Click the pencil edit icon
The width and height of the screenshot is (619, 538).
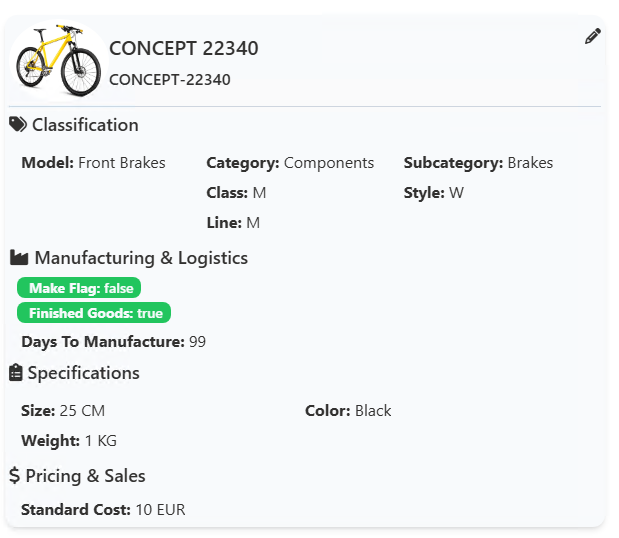(x=593, y=36)
